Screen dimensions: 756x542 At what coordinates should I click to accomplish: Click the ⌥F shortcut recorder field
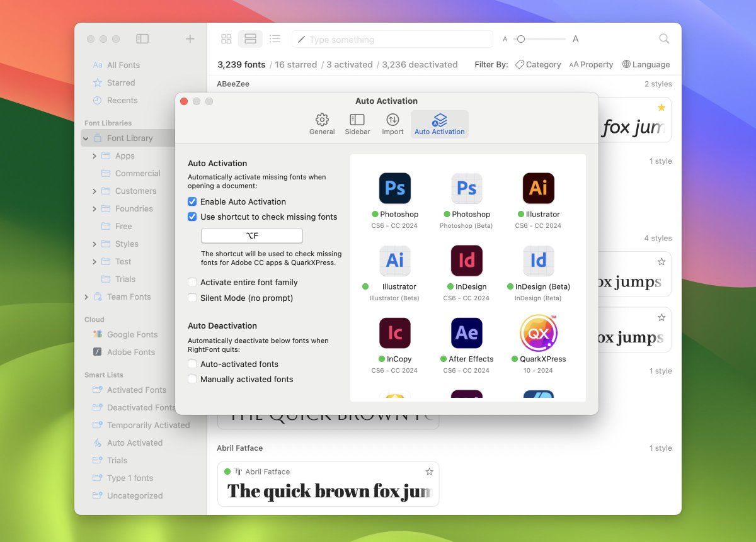(x=252, y=236)
